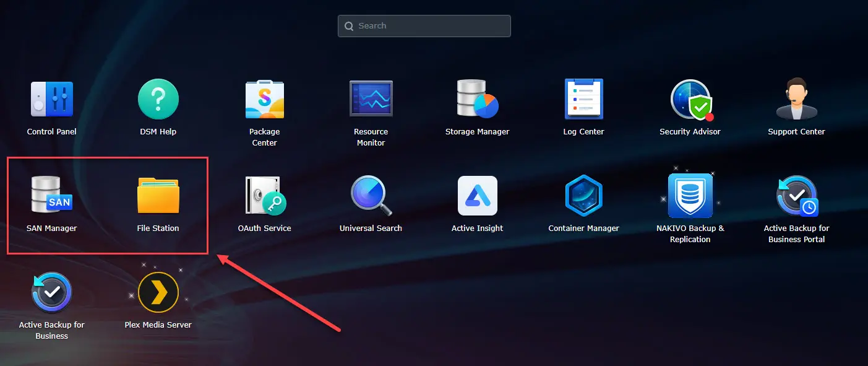Click the "Universal Search" label text

pos(371,229)
